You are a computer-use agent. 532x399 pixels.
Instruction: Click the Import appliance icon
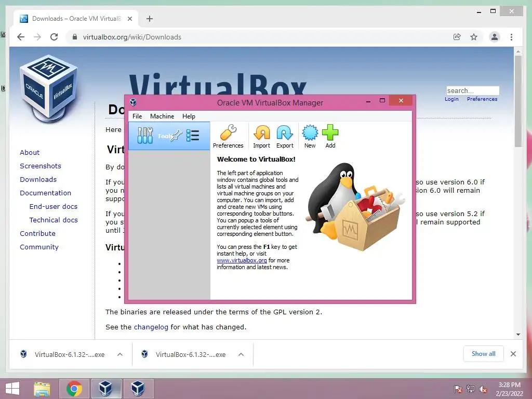(x=262, y=137)
